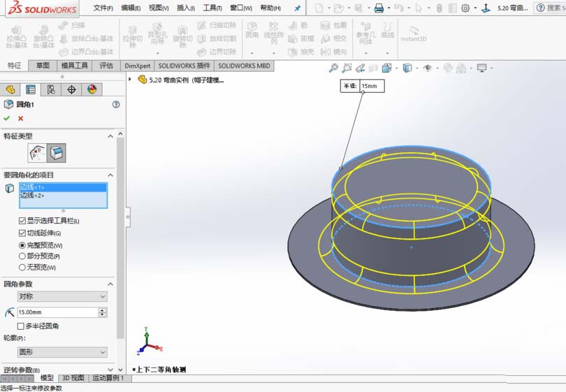Toggle the 切线延伸 checkbox
This screenshot has height=392, width=566.
(22, 233)
